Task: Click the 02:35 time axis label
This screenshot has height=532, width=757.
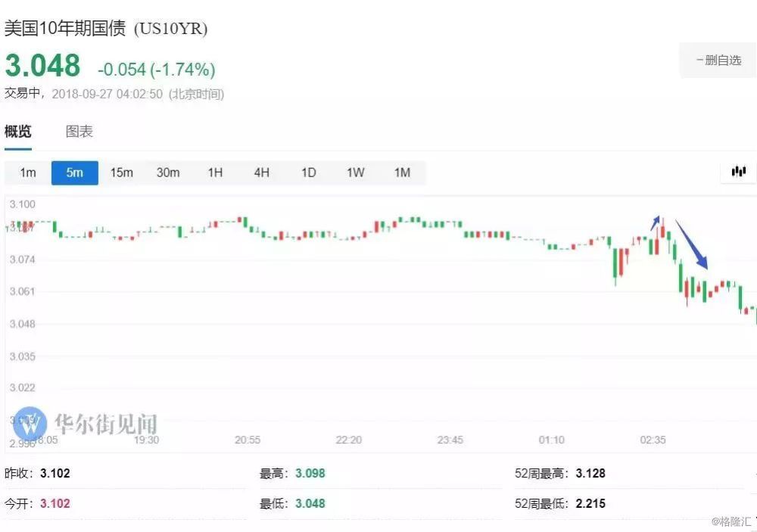Action: tap(653, 440)
